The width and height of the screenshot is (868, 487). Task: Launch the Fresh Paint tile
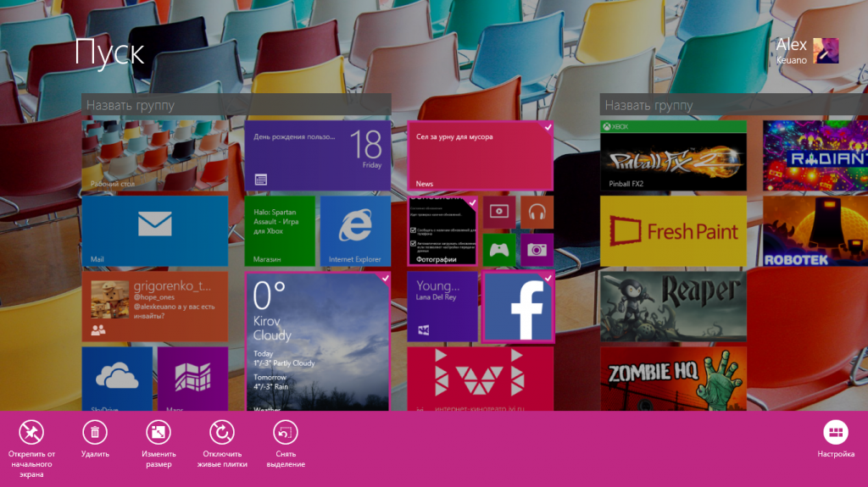[673, 231]
